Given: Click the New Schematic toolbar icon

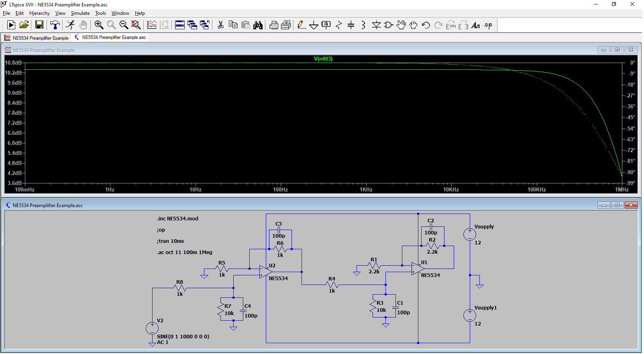Looking at the screenshot, I should click(11, 25).
